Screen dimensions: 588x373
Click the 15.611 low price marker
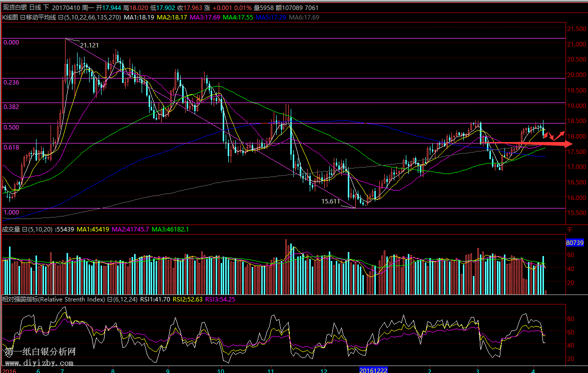[x=331, y=201]
